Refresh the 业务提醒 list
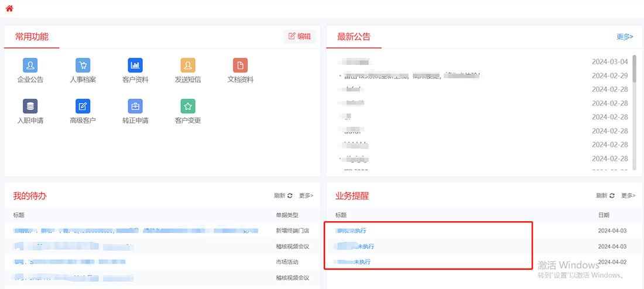Viewport: 644px width, 289px height. tap(605, 195)
